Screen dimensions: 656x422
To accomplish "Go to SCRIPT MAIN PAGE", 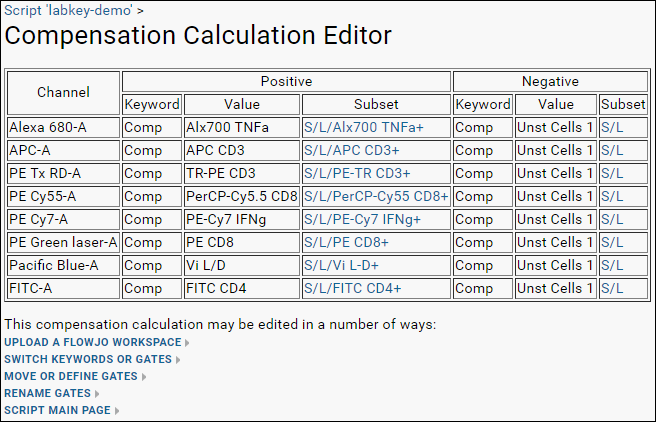I will (x=57, y=410).
